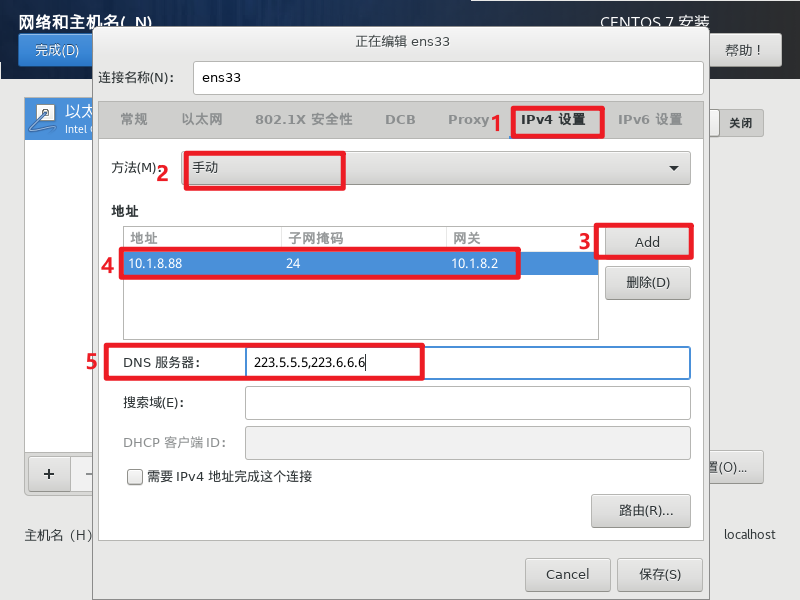
Task: Open the 802.1X 安全性 tab
Action: coord(304,119)
